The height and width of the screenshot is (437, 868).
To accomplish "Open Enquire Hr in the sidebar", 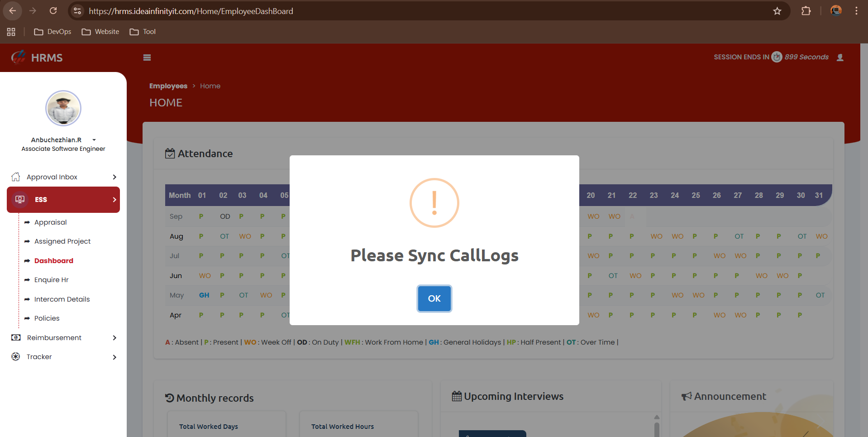I will (x=52, y=280).
